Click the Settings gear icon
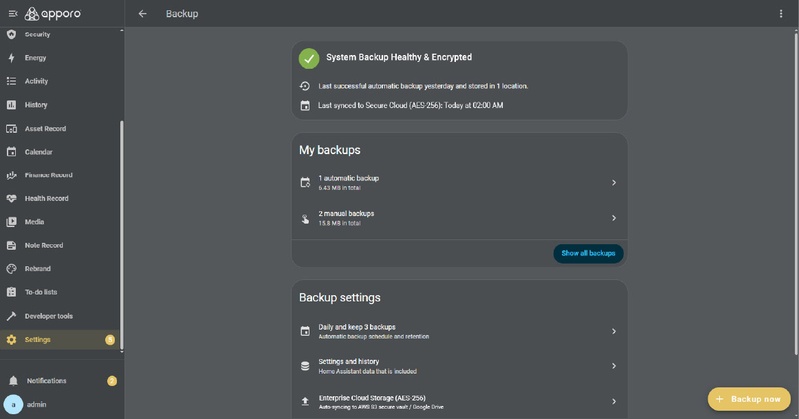 pyautogui.click(x=11, y=339)
